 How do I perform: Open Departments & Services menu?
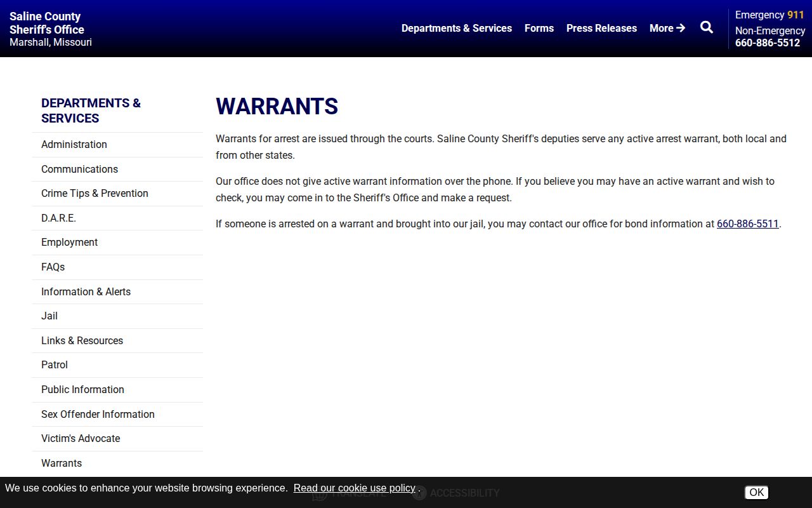coord(457,28)
